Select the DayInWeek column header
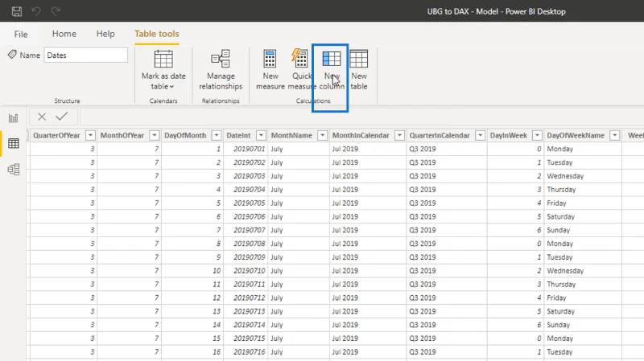The width and height of the screenshot is (644, 361). pos(509,135)
